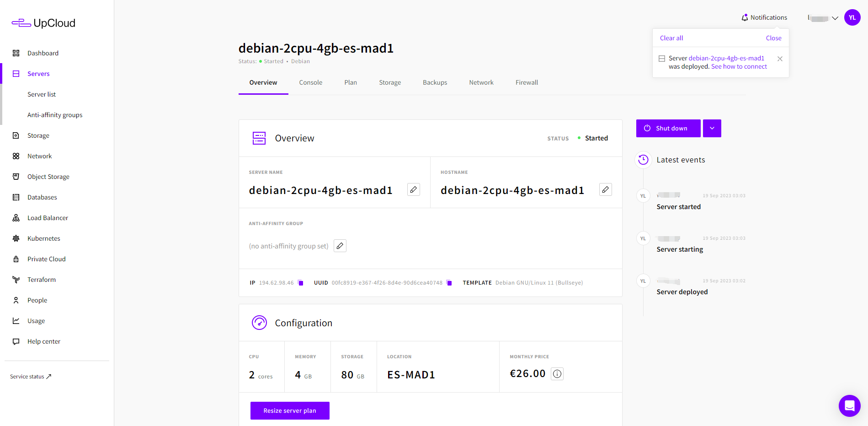Follow the See how to connect link
868x426 pixels.
(x=739, y=66)
